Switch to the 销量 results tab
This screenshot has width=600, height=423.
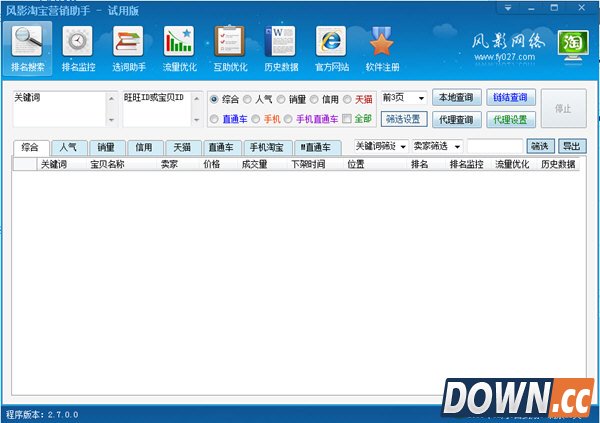106,147
